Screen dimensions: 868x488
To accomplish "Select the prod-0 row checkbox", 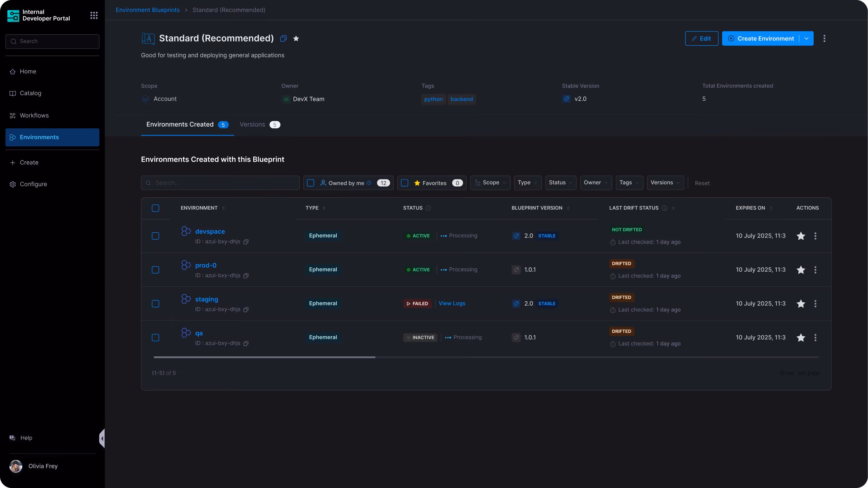I will [x=155, y=270].
